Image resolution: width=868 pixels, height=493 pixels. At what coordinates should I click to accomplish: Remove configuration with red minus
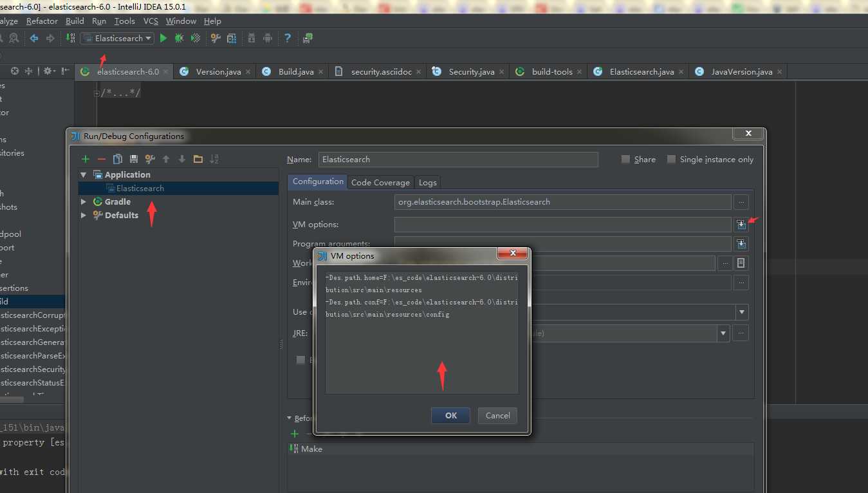click(102, 159)
